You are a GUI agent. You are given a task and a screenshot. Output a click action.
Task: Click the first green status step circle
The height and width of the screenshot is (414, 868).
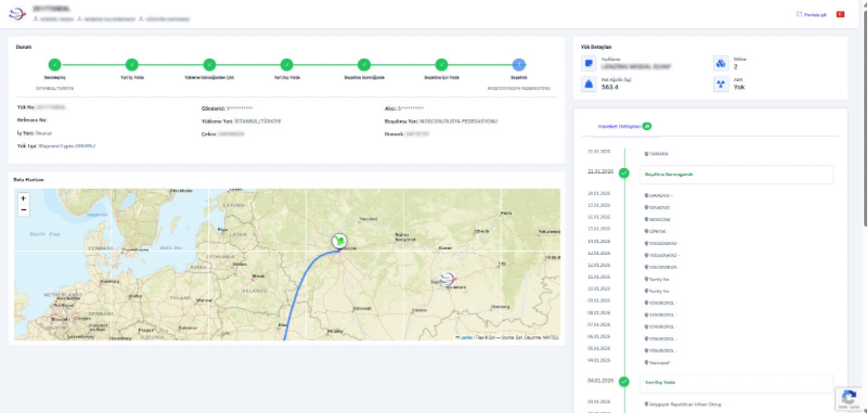tap(55, 64)
